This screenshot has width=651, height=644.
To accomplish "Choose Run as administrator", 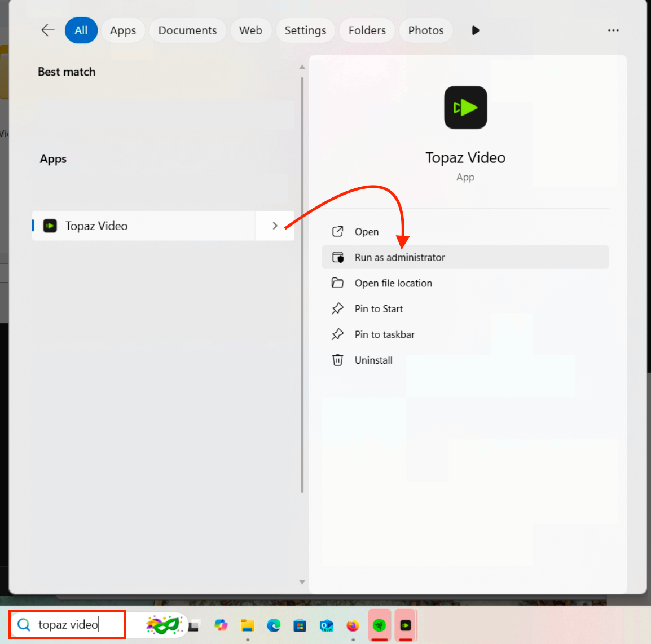I will 465,257.
